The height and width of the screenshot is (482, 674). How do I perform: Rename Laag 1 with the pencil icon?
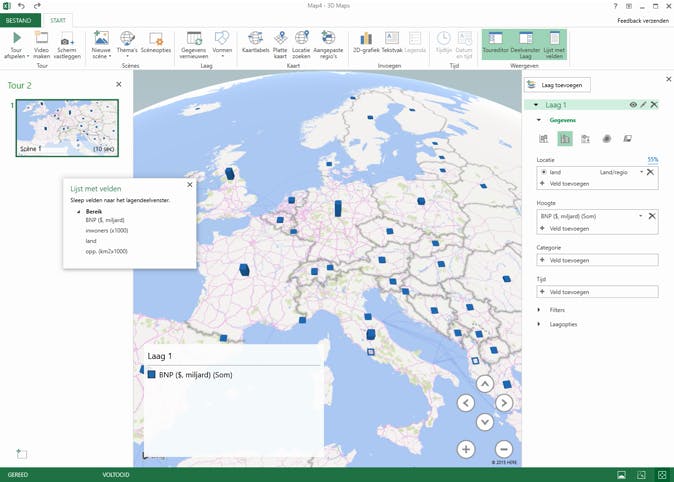(x=643, y=105)
